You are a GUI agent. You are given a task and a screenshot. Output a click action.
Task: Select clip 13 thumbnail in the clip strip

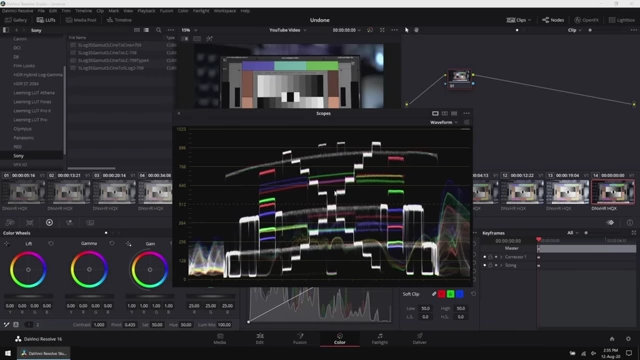(x=567, y=192)
